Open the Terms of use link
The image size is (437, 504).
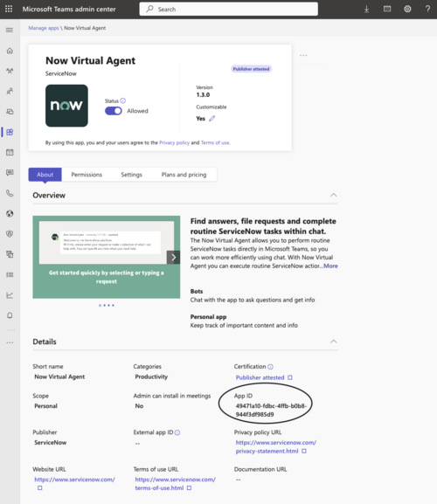coord(215,142)
